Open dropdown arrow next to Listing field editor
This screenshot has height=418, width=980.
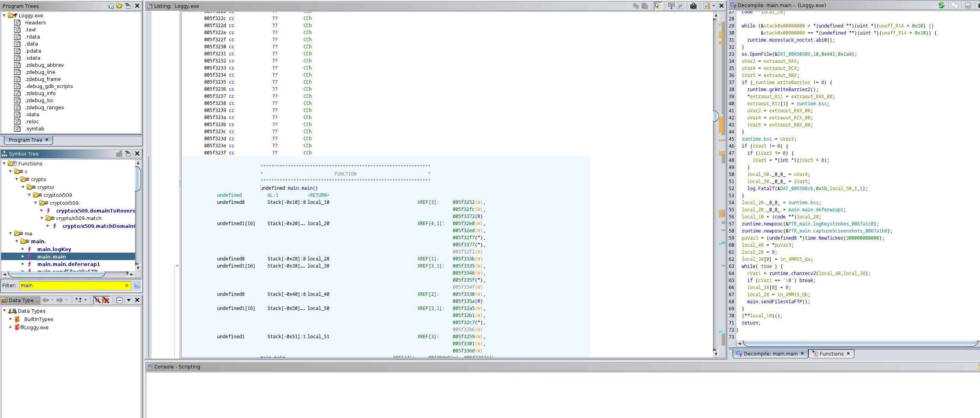713,6
